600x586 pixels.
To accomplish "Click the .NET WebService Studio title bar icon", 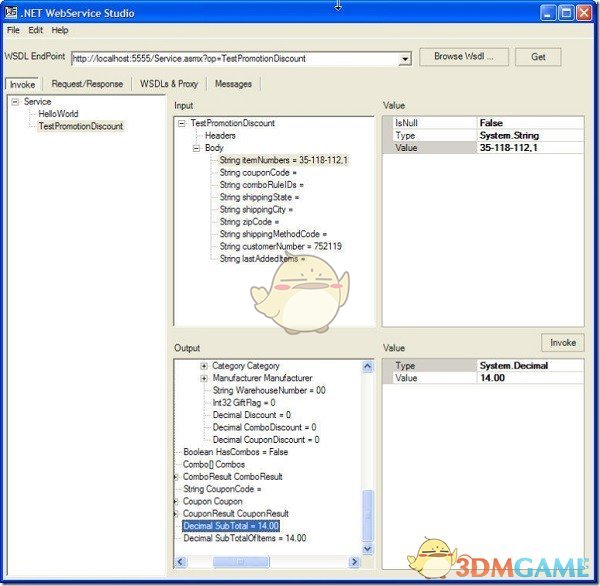I will click(x=11, y=13).
